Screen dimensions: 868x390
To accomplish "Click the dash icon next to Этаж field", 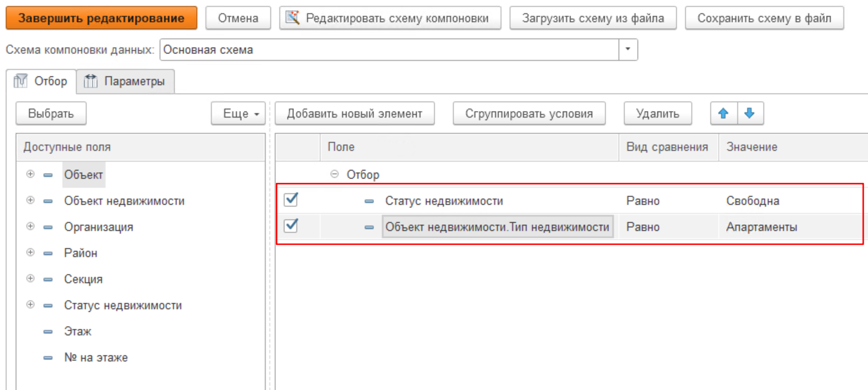I will tap(48, 332).
